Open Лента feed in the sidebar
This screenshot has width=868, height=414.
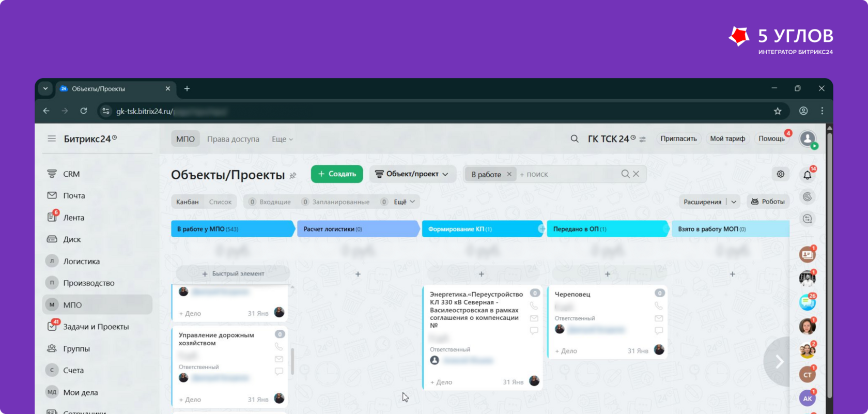coord(73,218)
